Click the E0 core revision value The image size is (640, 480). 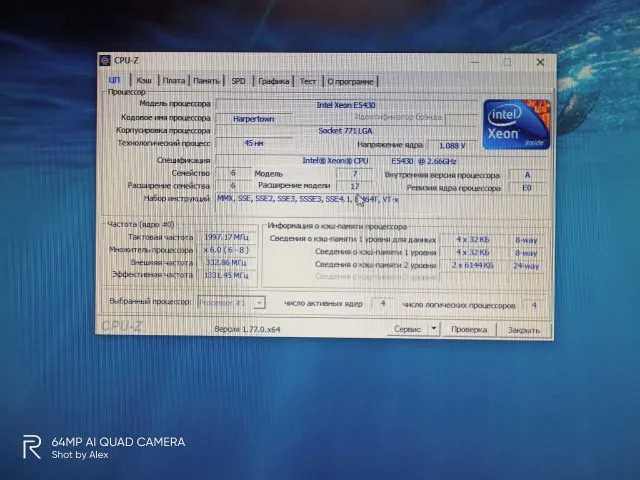527,188
